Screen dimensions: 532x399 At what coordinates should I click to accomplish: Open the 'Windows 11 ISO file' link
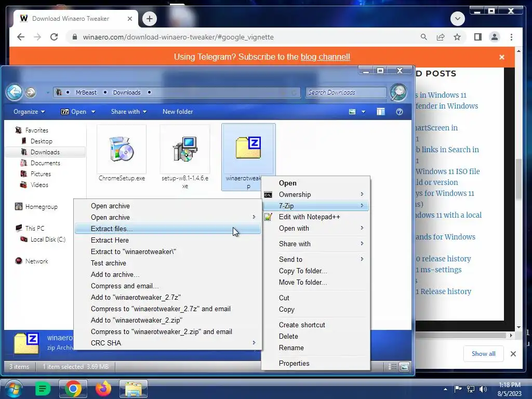[447, 171]
